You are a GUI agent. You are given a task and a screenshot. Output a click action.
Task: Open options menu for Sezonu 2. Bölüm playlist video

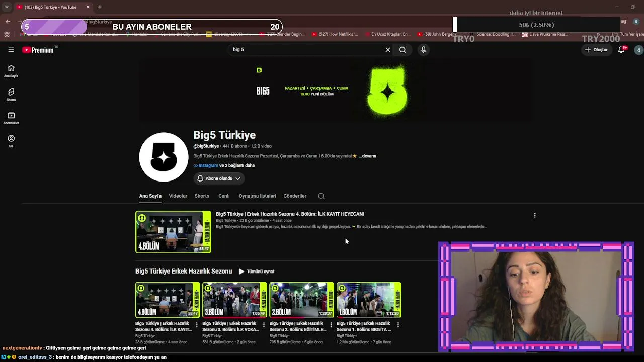point(331,325)
